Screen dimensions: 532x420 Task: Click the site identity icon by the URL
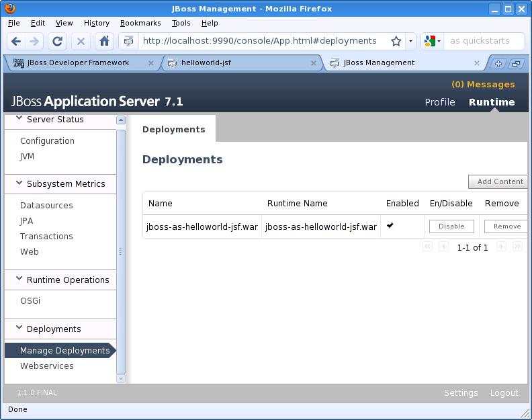coord(128,42)
